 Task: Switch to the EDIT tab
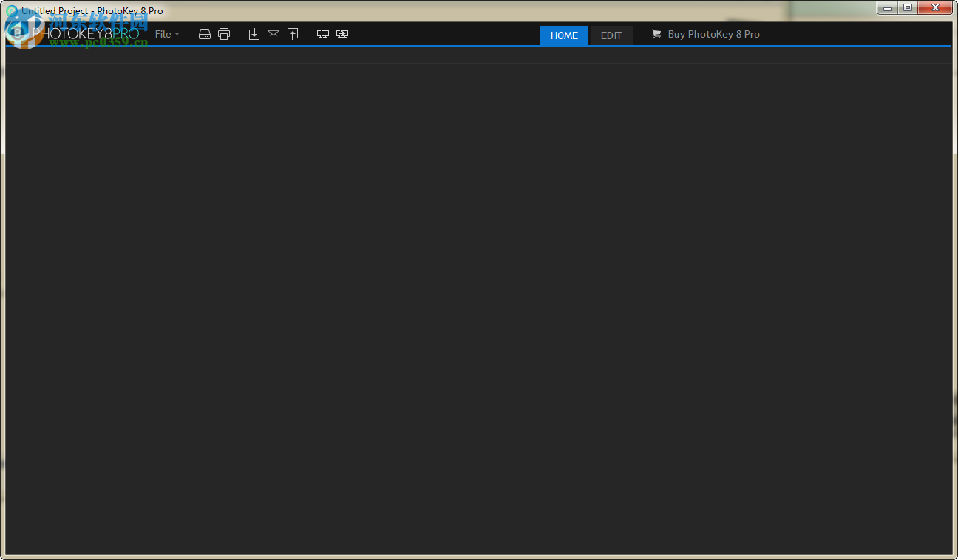[x=611, y=35]
